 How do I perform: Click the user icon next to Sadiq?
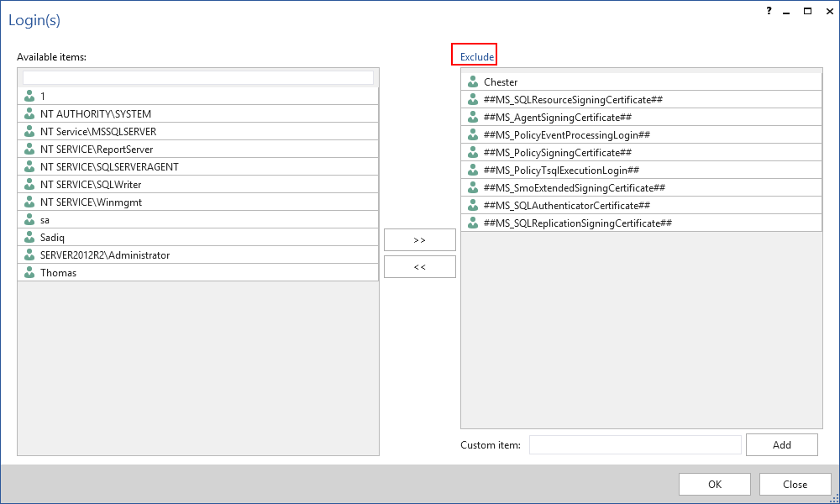[29, 237]
